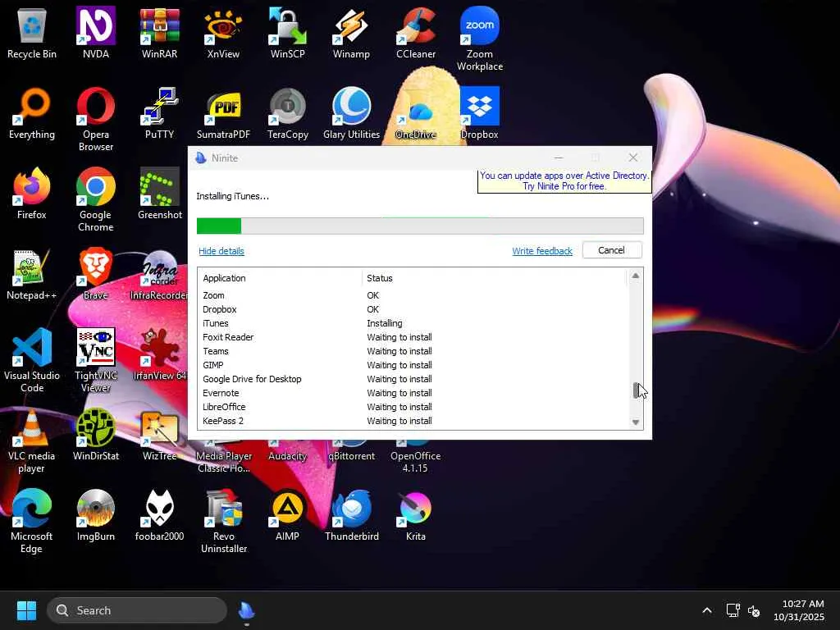840x630 pixels.
Task: Select the NVDA desktop shortcut
Action: coord(95,33)
